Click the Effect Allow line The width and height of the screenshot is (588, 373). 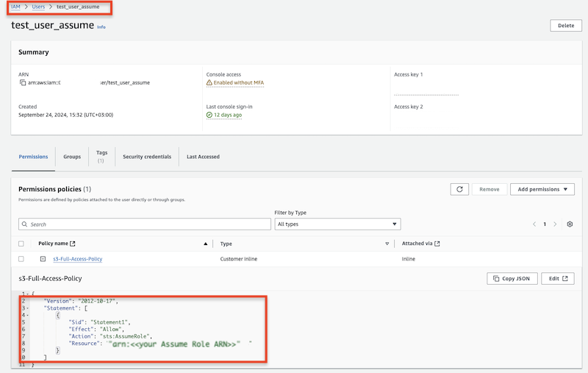[96, 330]
